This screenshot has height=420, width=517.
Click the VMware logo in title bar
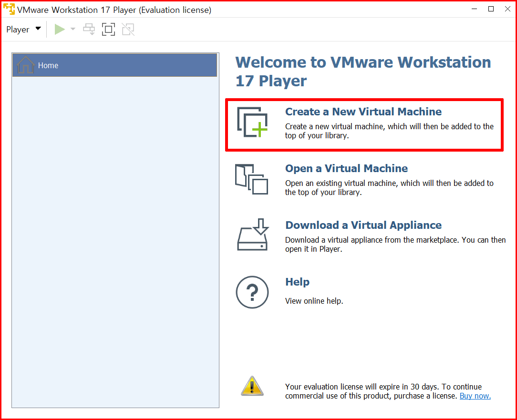(x=9, y=9)
